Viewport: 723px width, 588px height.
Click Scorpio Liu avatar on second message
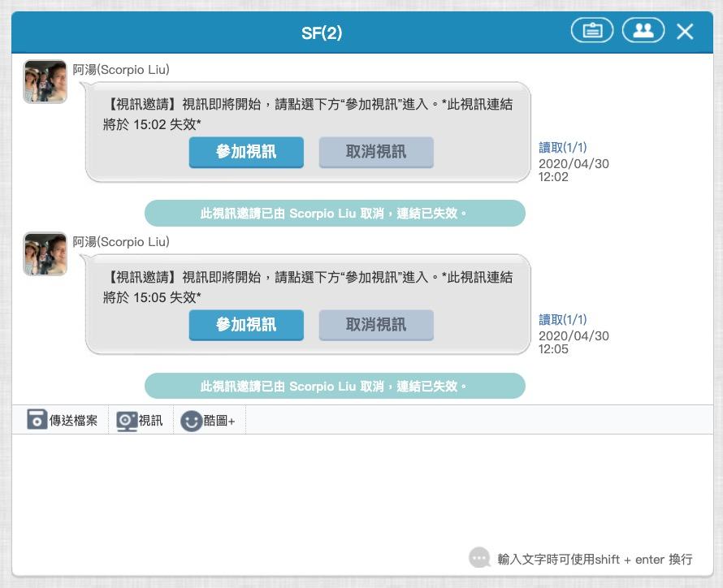(45, 254)
